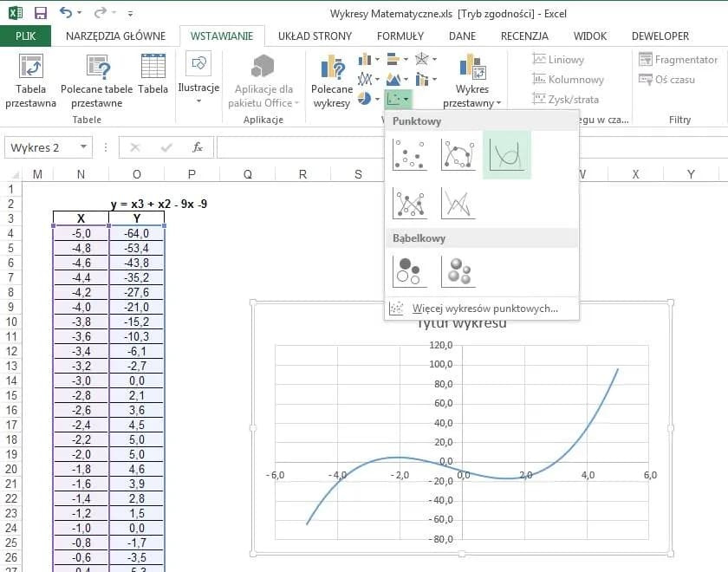Open the Undo history dropdown arrow
Screen dimensions: 728x572
point(81,14)
